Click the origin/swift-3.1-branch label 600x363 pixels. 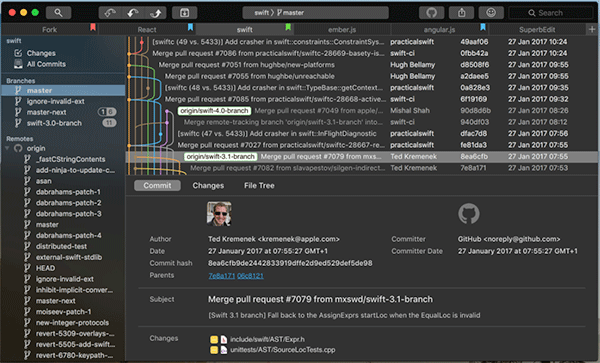tap(220, 156)
